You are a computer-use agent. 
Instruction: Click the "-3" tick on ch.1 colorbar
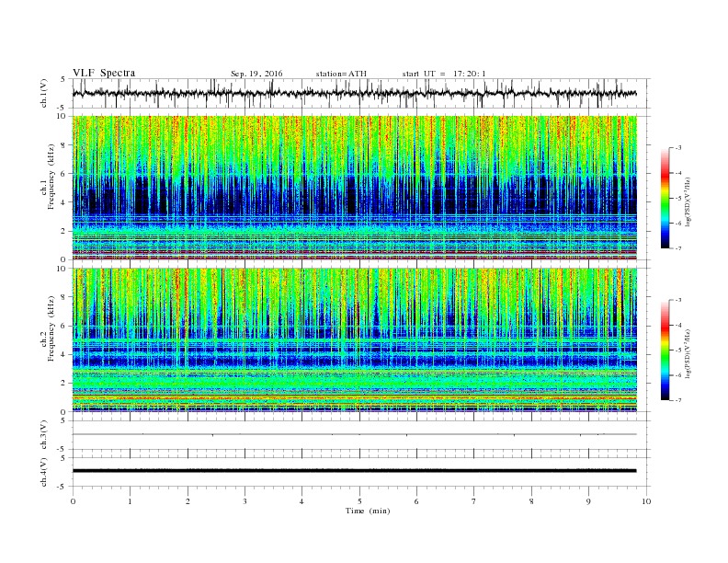677,148
